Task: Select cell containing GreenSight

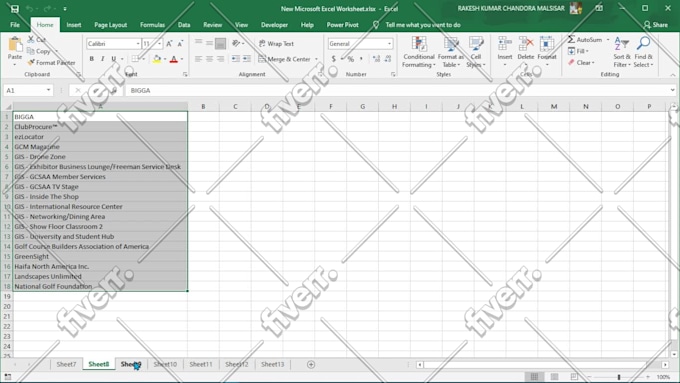Action: click(x=100, y=256)
